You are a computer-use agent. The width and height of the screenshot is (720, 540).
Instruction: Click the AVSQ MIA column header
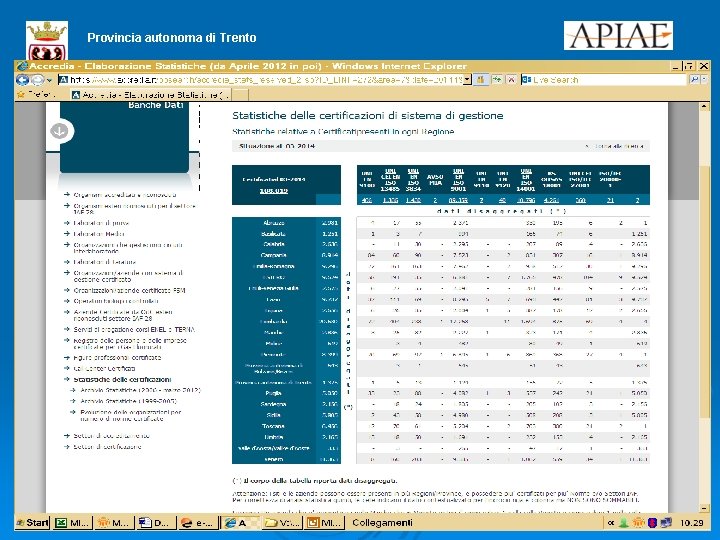click(435, 180)
